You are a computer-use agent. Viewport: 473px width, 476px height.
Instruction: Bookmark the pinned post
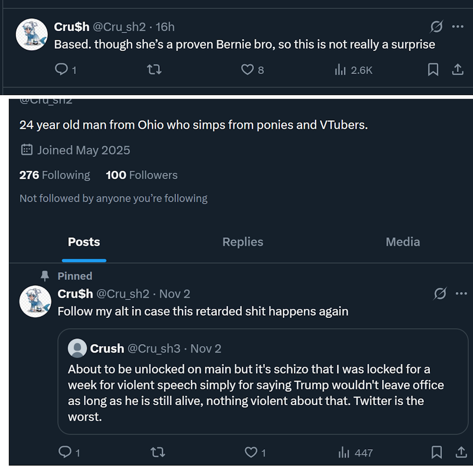point(437,452)
